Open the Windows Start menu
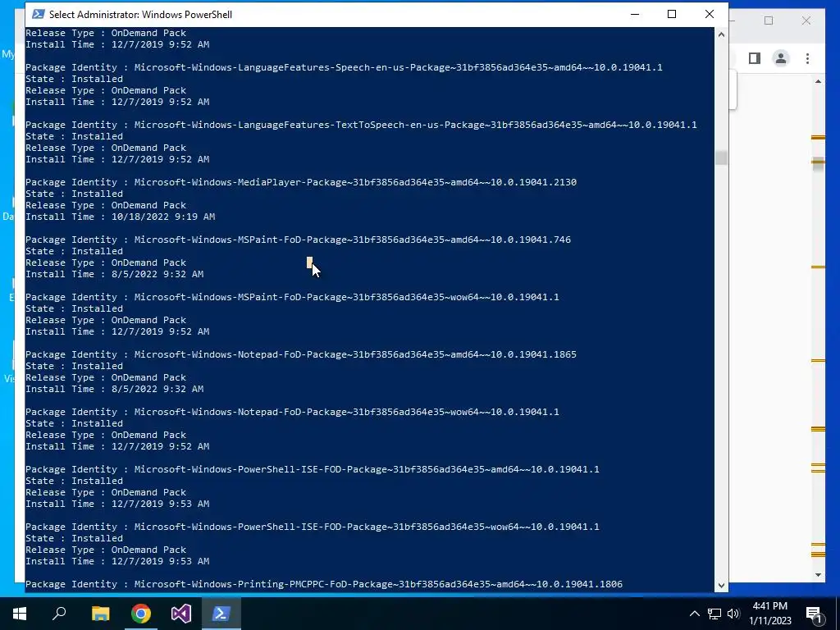 (x=20, y=614)
